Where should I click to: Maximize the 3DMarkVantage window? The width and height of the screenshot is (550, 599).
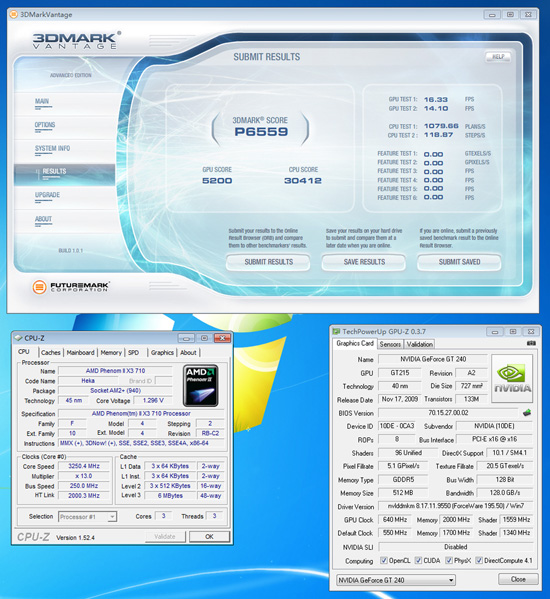tap(510, 15)
